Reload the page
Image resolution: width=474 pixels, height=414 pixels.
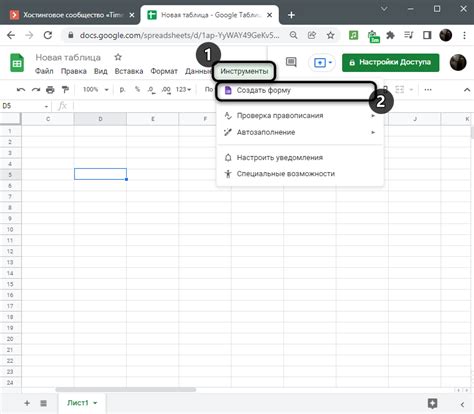tap(48, 35)
